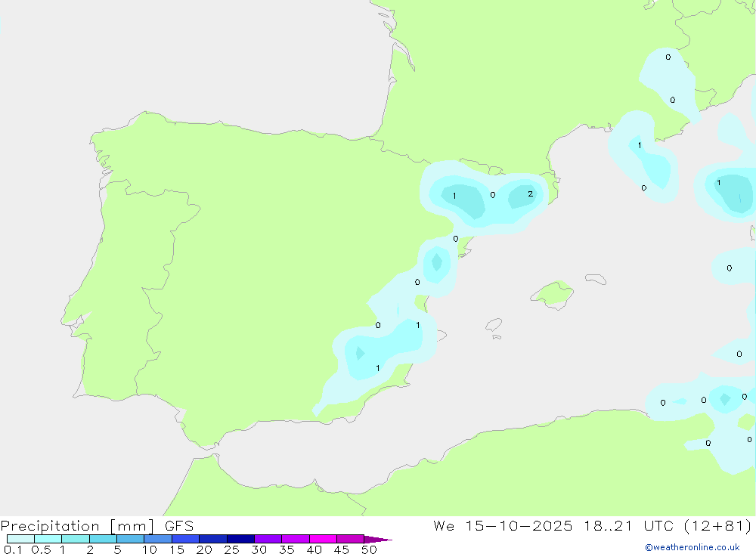
Task: Click the over-50 arrow at legend end
Action: [377, 539]
